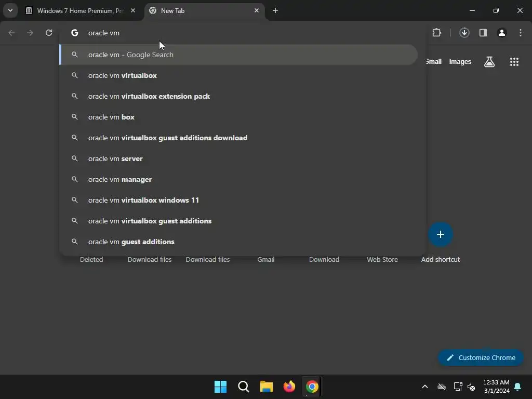Image resolution: width=532 pixels, height=399 pixels.
Task: Open the clock showing 12:33 AM
Action: tap(496, 387)
